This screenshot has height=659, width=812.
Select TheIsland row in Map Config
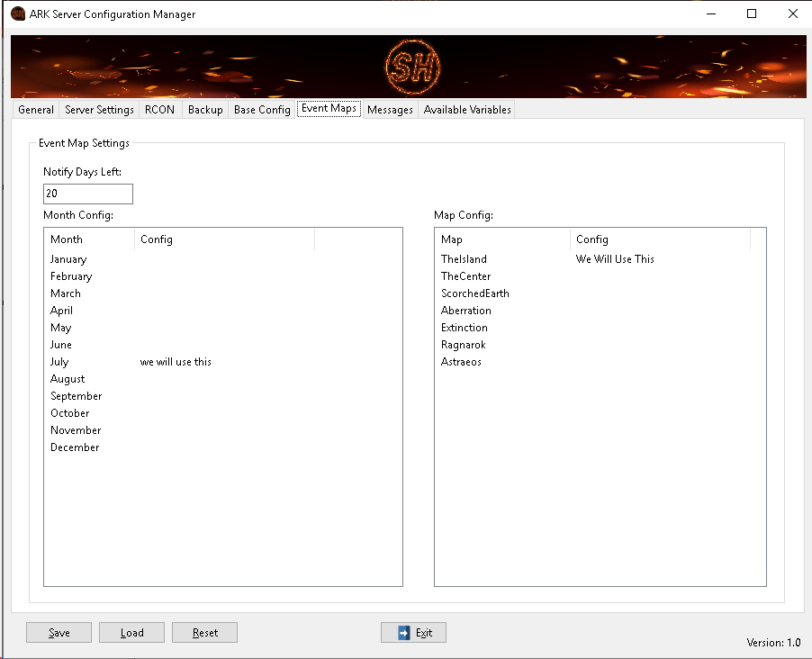pos(464,259)
